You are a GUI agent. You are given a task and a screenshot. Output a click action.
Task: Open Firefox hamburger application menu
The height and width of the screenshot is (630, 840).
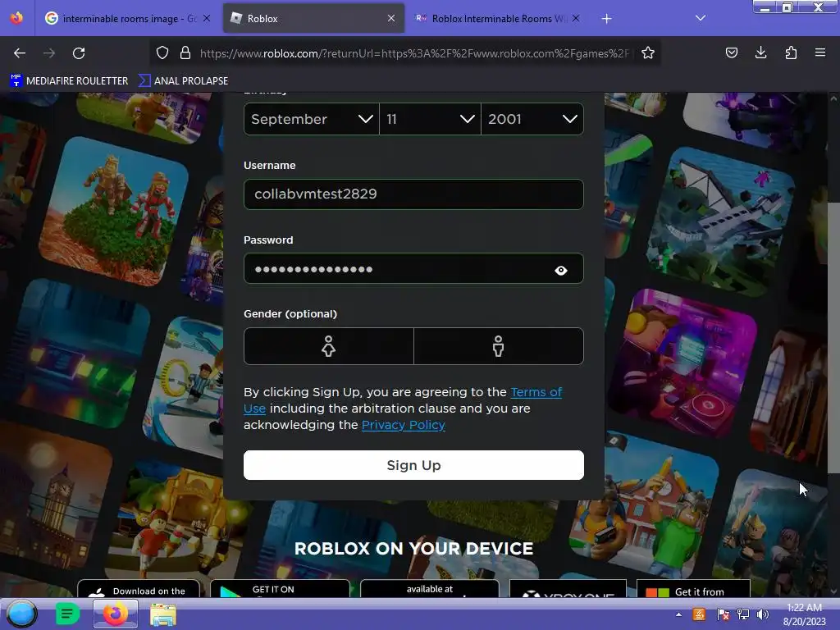pyautogui.click(x=820, y=52)
